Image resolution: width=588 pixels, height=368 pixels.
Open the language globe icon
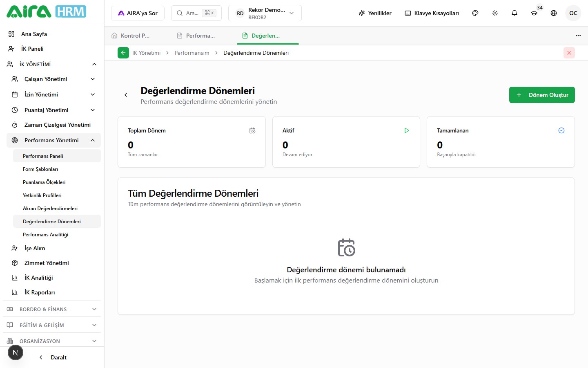point(554,13)
